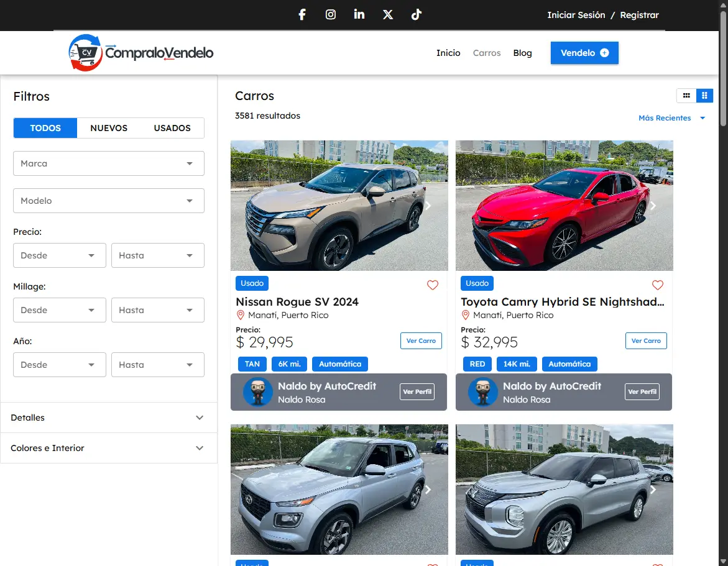Favorite the Toyota Camry Hybrid heart
The width and height of the screenshot is (728, 566).
coord(657,285)
